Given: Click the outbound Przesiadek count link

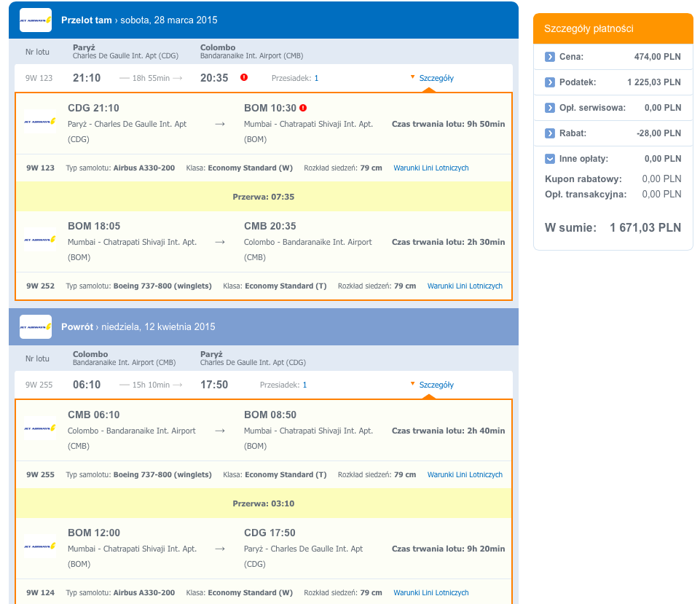Looking at the screenshot, I should click(x=316, y=78).
